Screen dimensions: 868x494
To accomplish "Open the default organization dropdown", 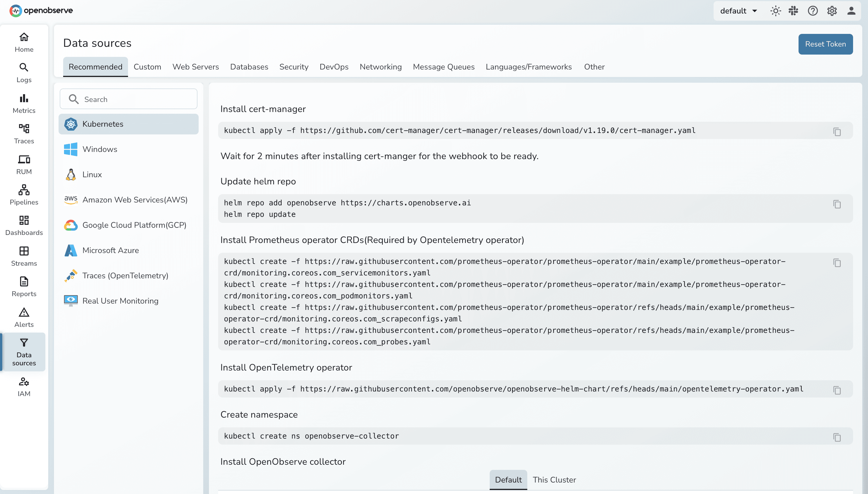I will pyautogui.click(x=738, y=11).
